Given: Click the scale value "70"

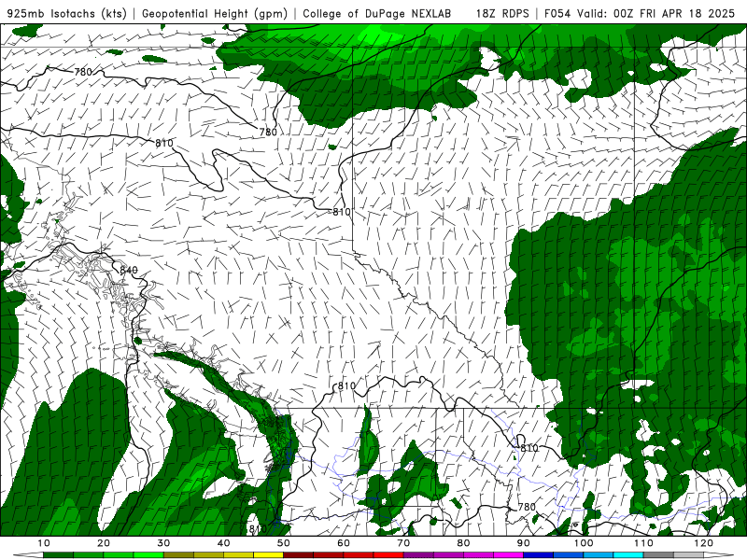Looking at the screenshot, I should coord(403,543).
